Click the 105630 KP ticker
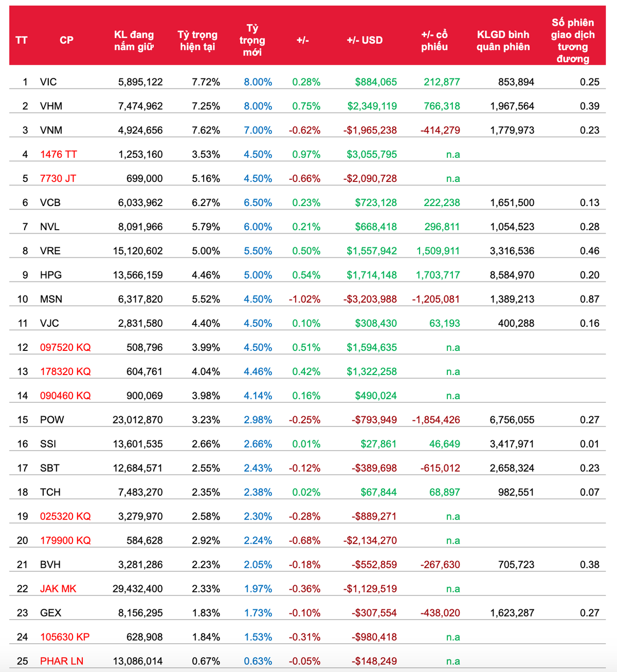The image size is (617, 672). tap(65, 637)
